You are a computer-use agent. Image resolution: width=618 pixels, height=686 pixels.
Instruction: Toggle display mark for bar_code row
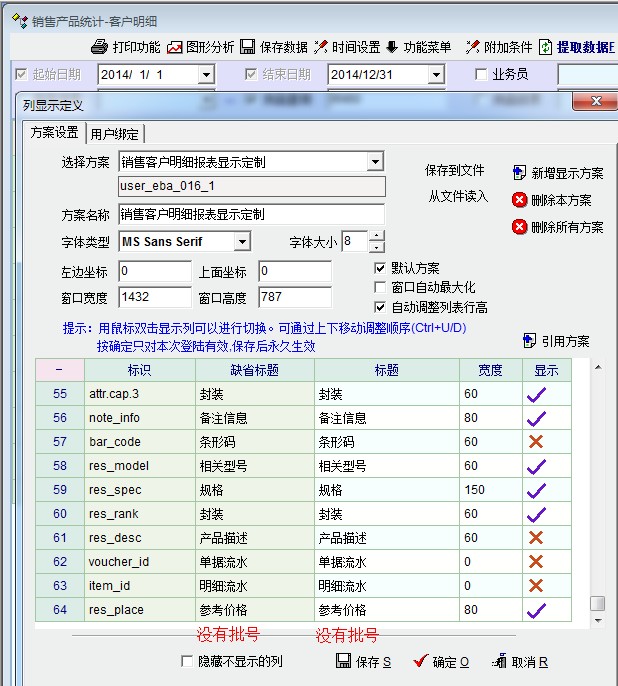534,442
